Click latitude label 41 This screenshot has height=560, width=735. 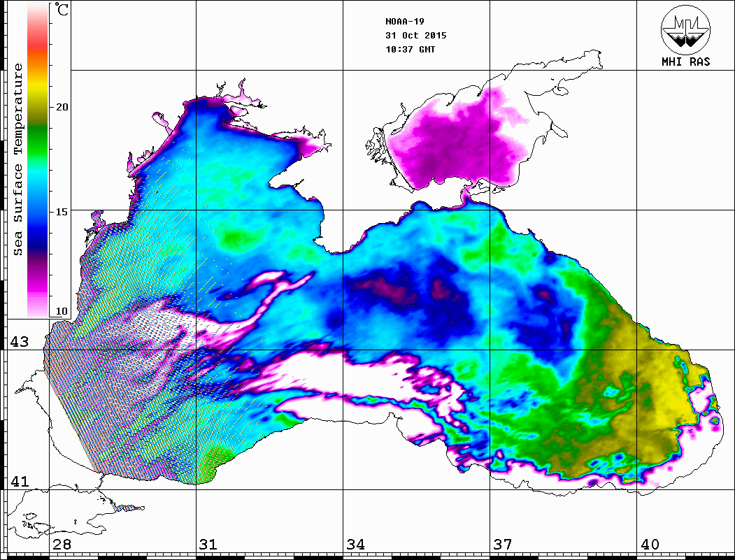point(19,481)
